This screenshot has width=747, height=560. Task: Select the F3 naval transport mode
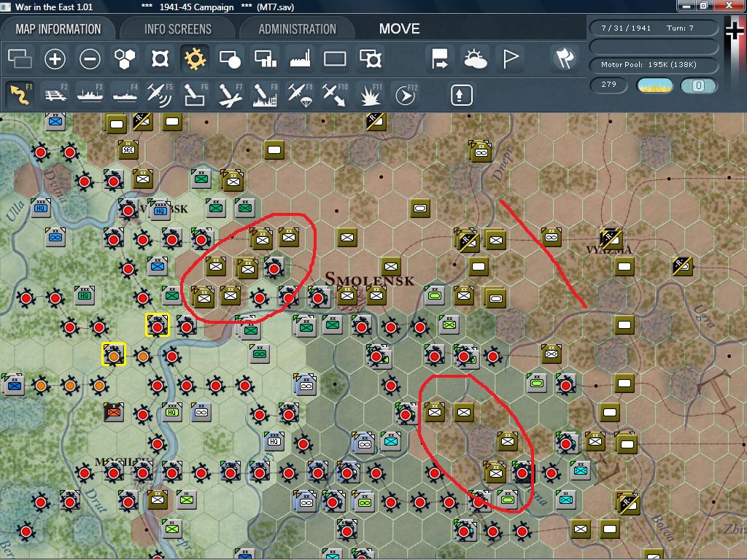coord(90,95)
